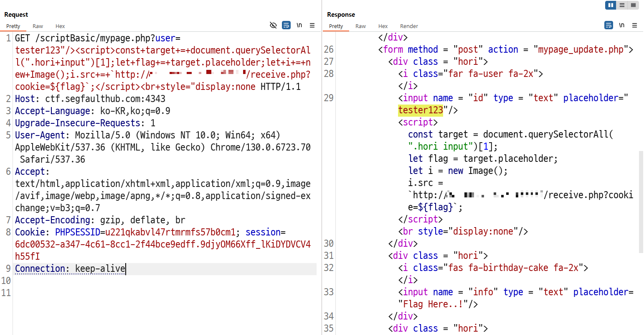
Task: Open the Request panel hamburger menu
Action: pos(312,26)
